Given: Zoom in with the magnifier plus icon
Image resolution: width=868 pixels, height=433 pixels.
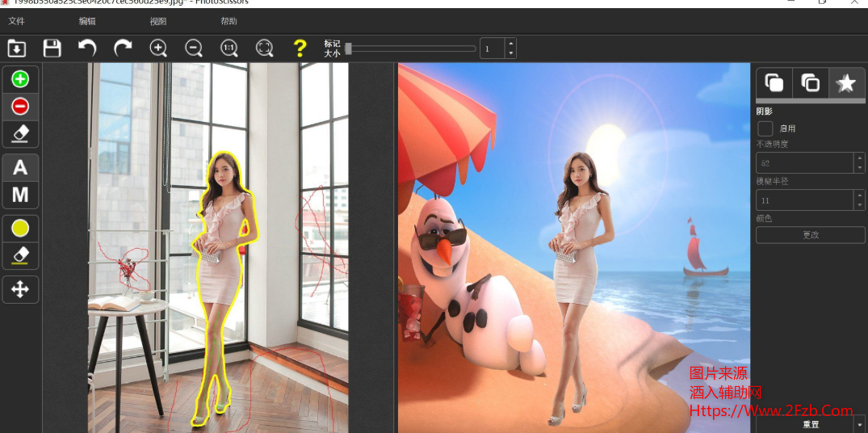Looking at the screenshot, I should point(158,48).
